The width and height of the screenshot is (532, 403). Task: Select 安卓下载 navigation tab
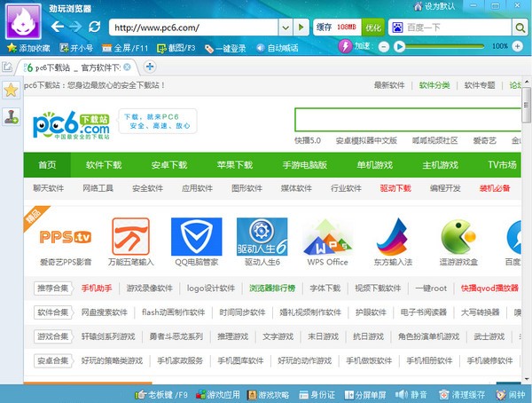pyautogui.click(x=169, y=165)
